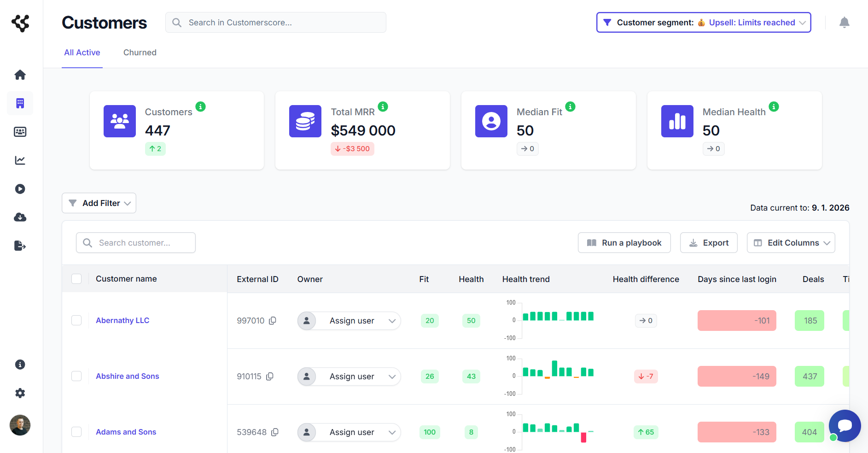This screenshot has height=453, width=868.
Task: Open the Customer segment dropdown
Action: [x=703, y=22]
